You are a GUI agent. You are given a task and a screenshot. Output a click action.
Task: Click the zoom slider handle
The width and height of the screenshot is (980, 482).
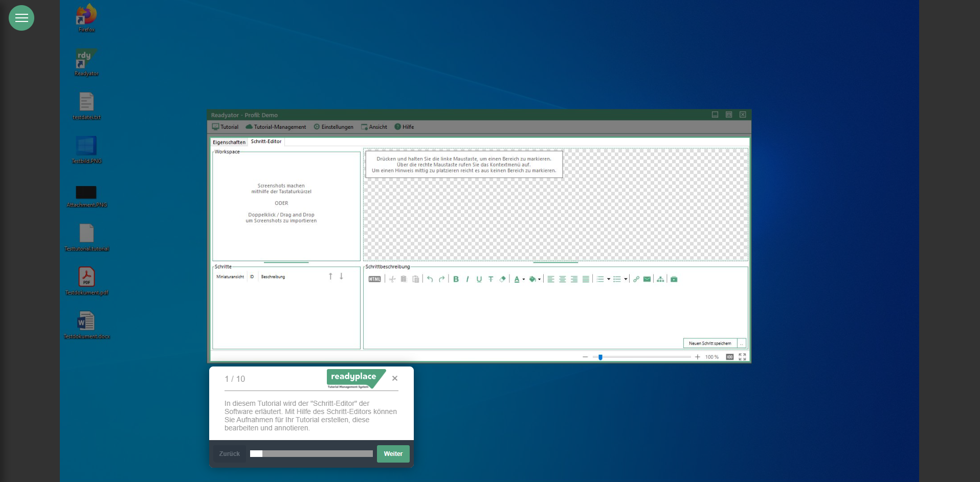pos(600,357)
